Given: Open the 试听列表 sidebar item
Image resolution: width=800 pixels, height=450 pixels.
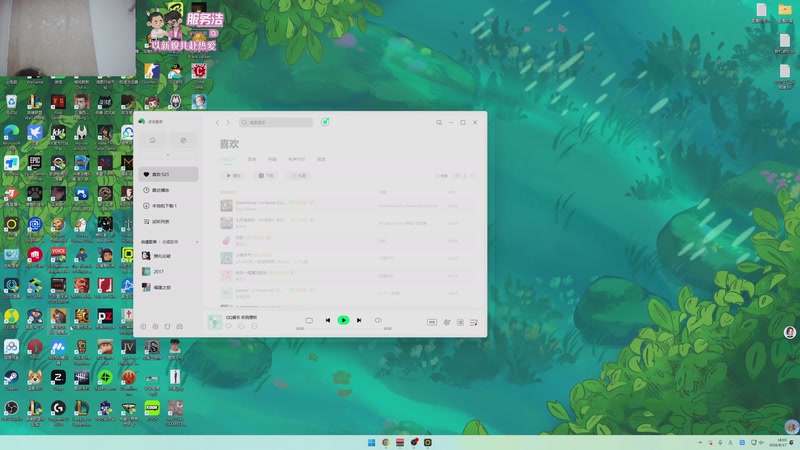Looking at the screenshot, I should click(x=168, y=222).
